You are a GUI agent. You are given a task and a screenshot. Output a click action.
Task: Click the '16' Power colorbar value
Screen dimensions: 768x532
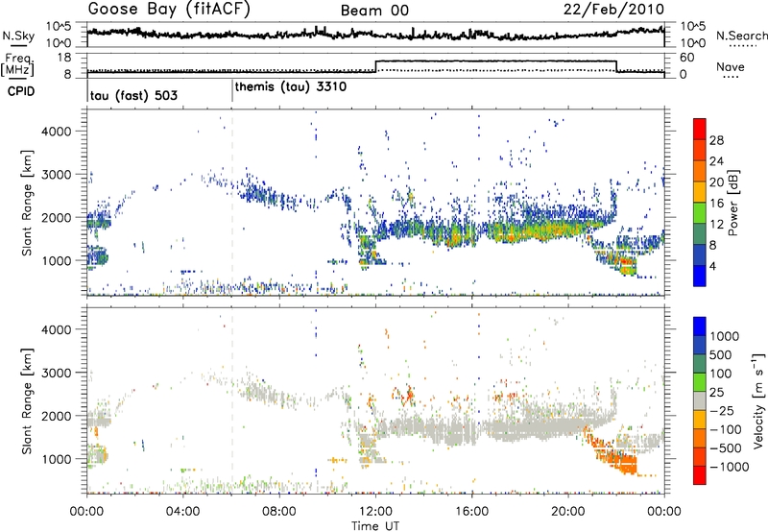click(716, 204)
